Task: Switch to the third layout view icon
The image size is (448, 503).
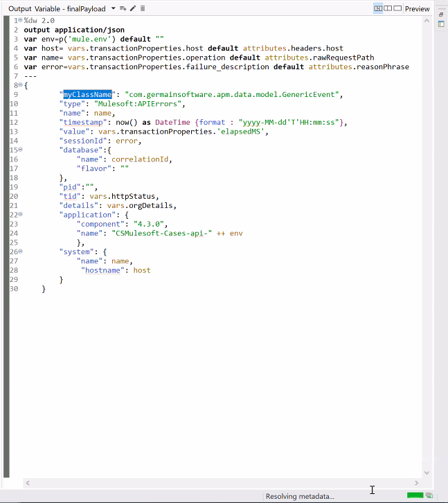Action: click(x=397, y=8)
